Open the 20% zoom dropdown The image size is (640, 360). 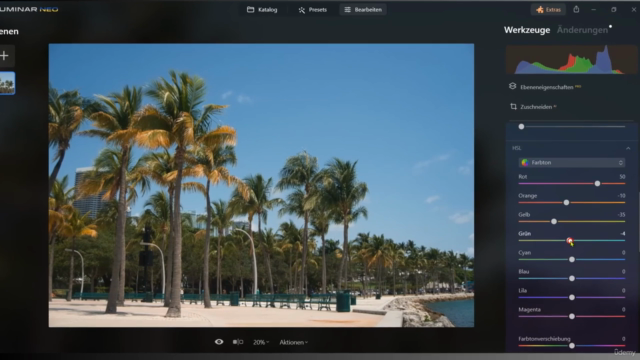pyautogui.click(x=261, y=342)
